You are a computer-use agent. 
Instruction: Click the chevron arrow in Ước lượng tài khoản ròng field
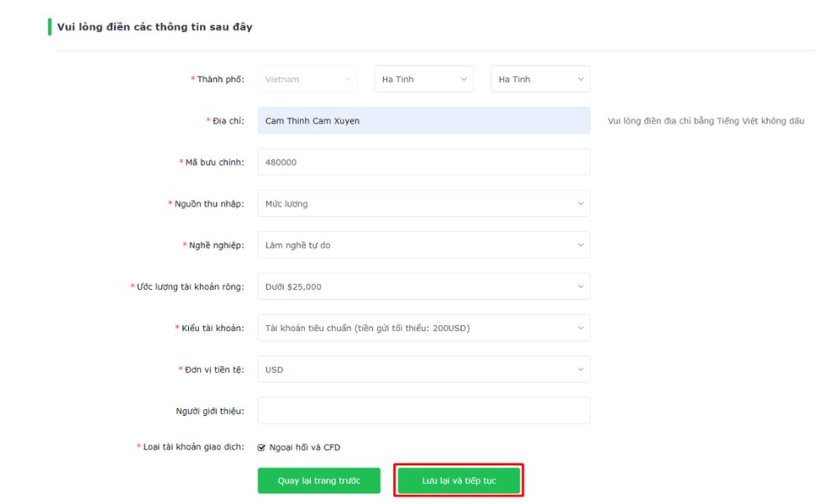(x=580, y=286)
